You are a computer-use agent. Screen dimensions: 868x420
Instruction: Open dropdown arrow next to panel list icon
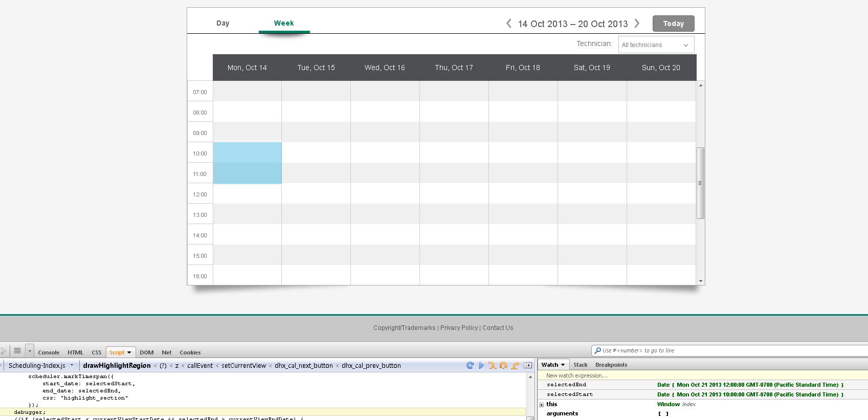tap(30, 351)
